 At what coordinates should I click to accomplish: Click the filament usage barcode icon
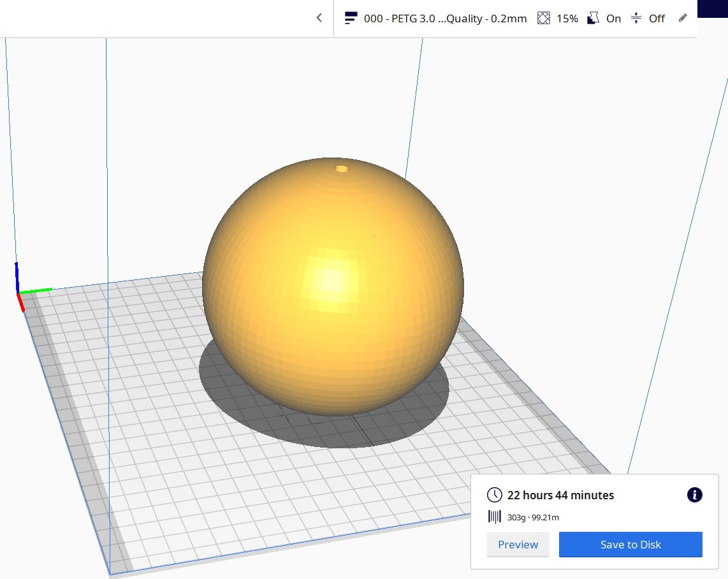click(495, 517)
